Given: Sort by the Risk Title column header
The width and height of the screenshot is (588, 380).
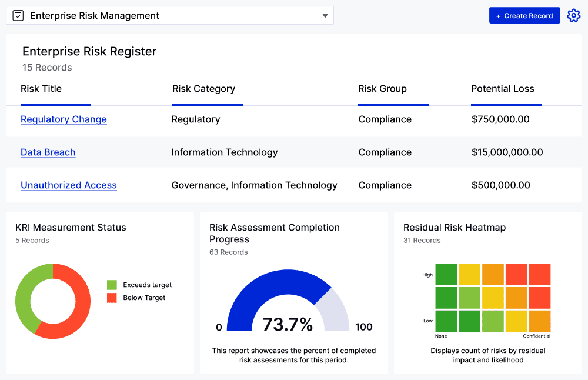Looking at the screenshot, I should coord(41,89).
